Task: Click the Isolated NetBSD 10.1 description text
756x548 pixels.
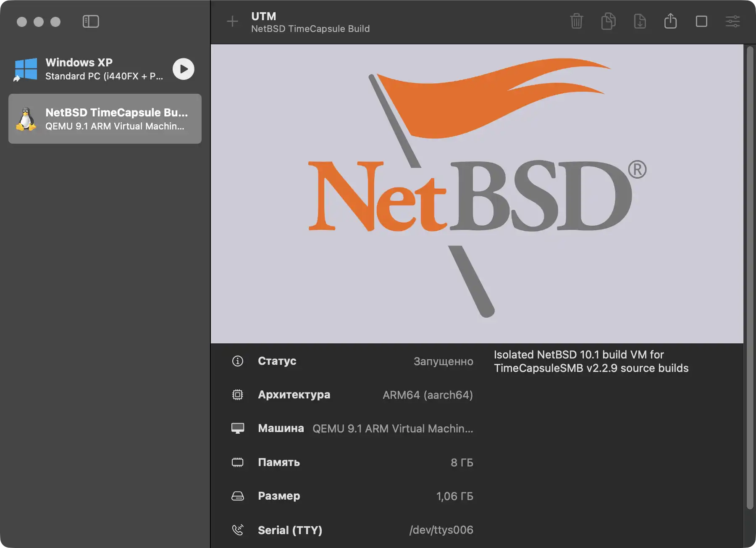Action: tap(591, 361)
